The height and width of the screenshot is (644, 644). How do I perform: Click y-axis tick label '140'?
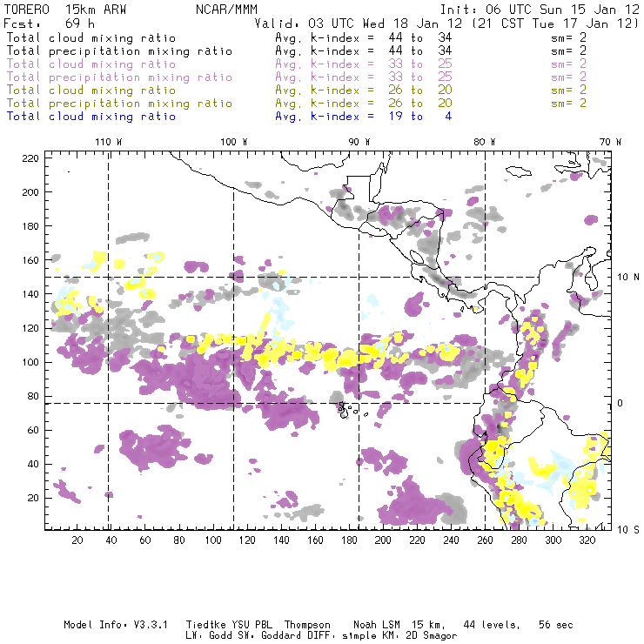(30, 294)
